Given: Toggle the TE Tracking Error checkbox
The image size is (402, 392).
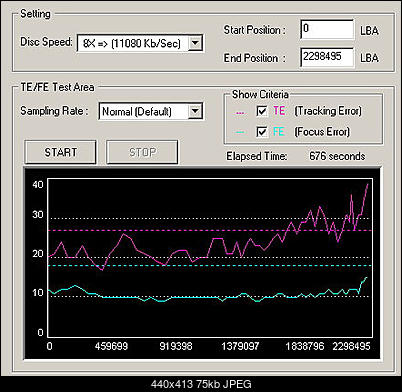Looking at the screenshot, I should pos(262,111).
